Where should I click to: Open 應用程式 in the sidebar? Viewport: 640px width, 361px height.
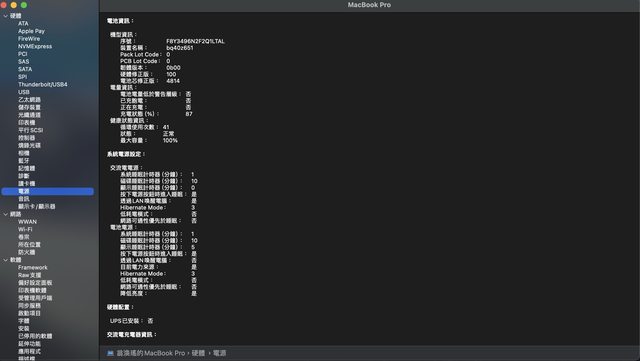point(29,351)
